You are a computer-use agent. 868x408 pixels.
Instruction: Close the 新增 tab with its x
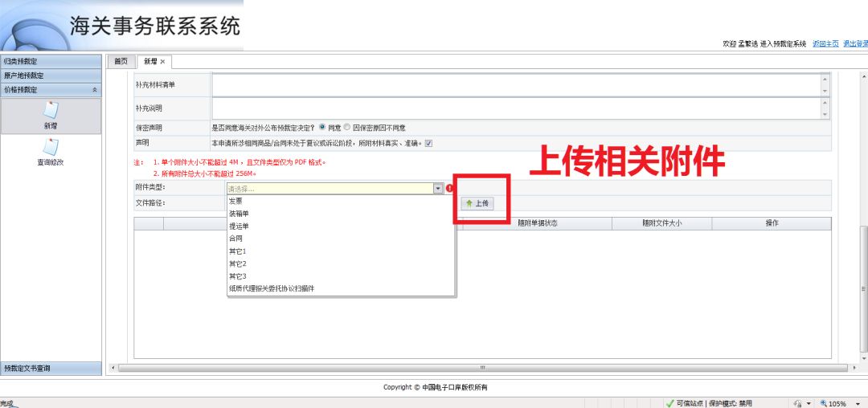(x=162, y=61)
